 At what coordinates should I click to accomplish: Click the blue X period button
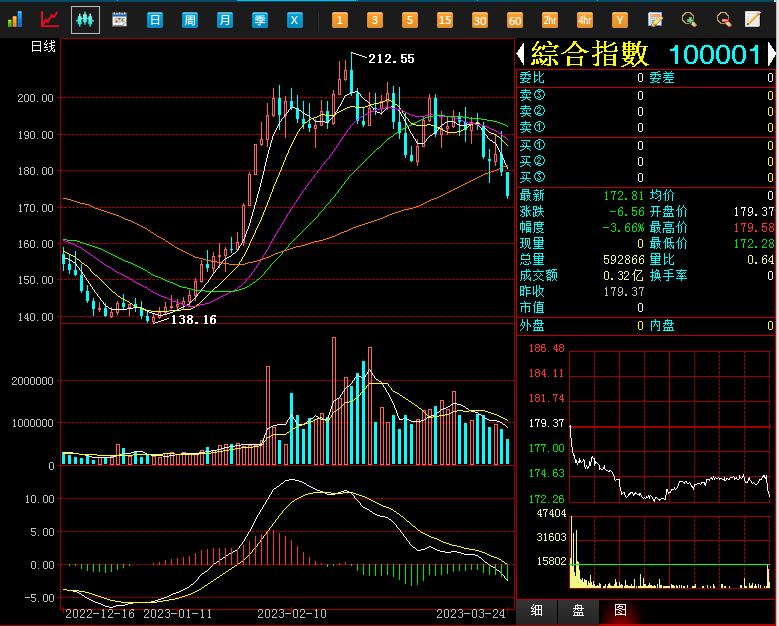coord(295,20)
